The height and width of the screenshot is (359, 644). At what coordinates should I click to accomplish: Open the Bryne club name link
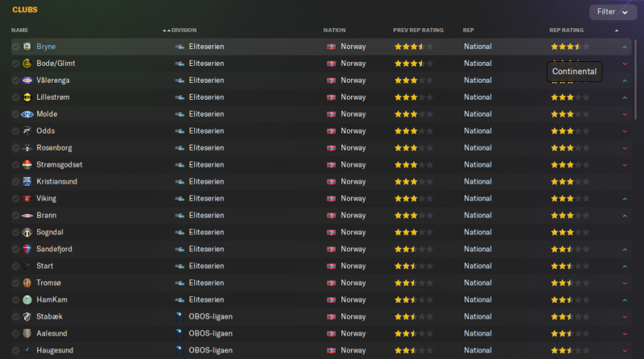coord(46,47)
